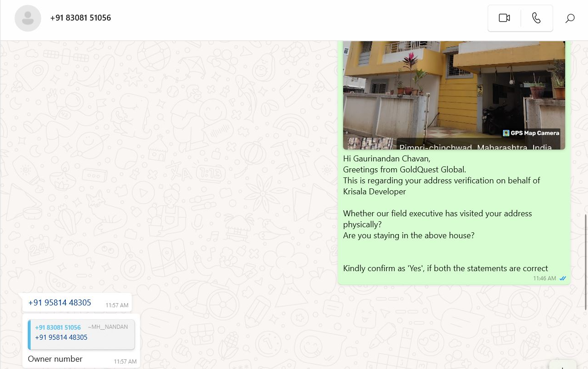Select the "Owner number" message

tap(55, 359)
